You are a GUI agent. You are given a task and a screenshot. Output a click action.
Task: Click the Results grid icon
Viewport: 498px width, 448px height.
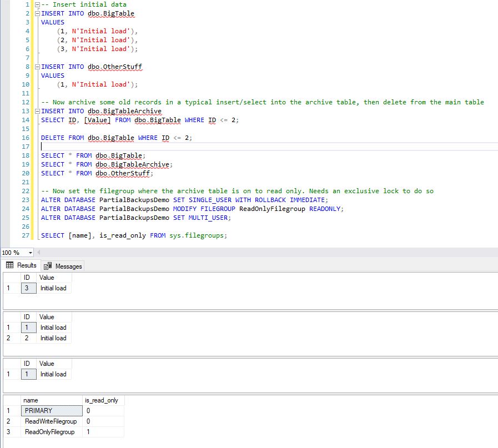pos(9,265)
